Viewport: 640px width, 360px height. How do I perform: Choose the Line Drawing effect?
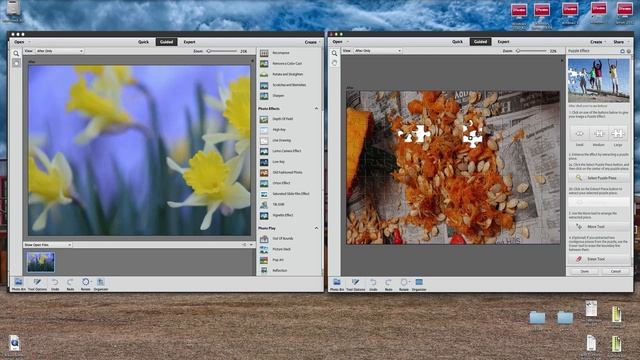(282, 140)
